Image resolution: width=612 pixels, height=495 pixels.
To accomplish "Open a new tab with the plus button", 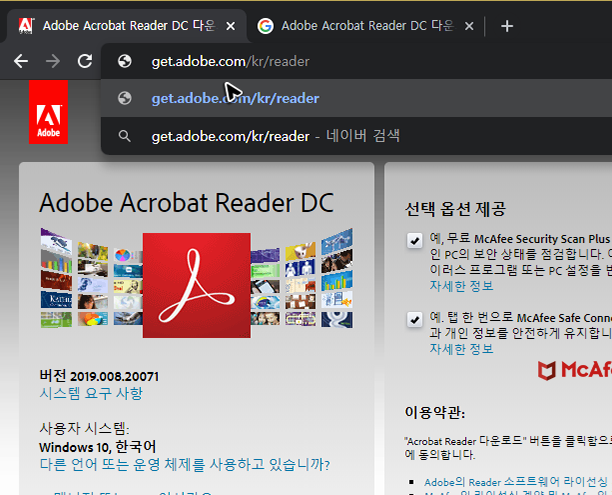I will (507, 26).
